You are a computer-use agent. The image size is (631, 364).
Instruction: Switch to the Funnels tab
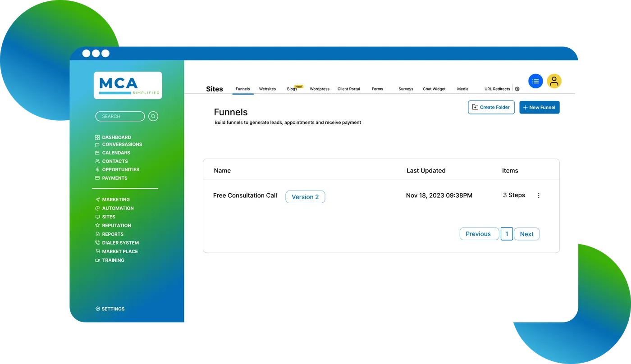click(x=243, y=89)
